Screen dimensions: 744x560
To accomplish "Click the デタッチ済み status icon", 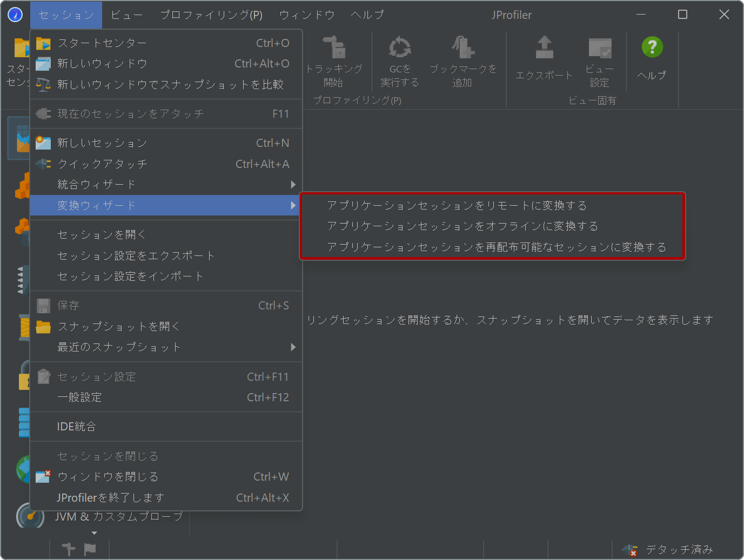I will [629, 550].
